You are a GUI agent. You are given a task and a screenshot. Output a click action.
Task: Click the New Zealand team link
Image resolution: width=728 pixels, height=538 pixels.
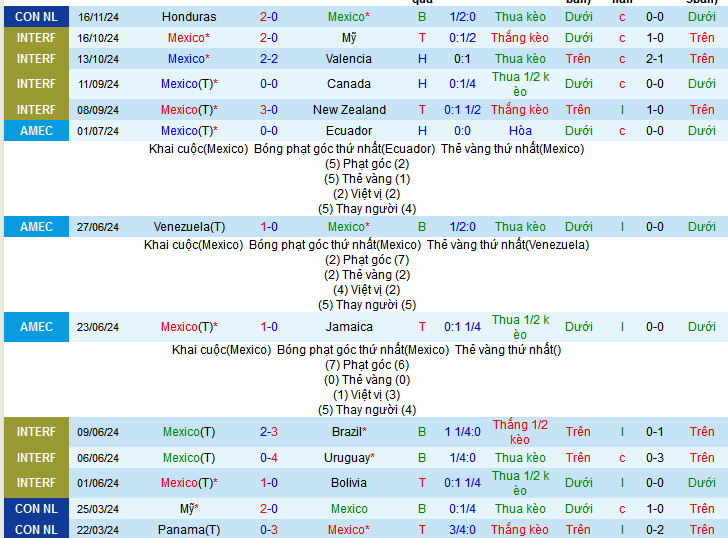(348, 110)
